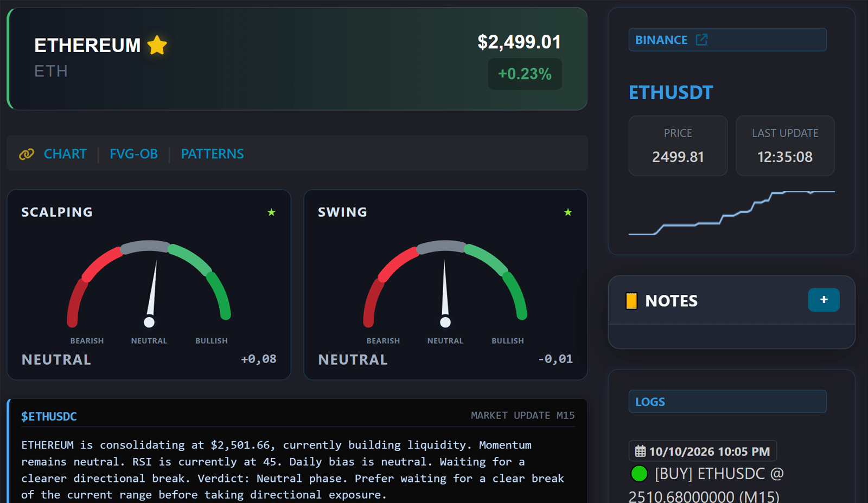Click the green BUY status dot in logs
The height and width of the screenshot is (503, 868).
coord(639,474)
